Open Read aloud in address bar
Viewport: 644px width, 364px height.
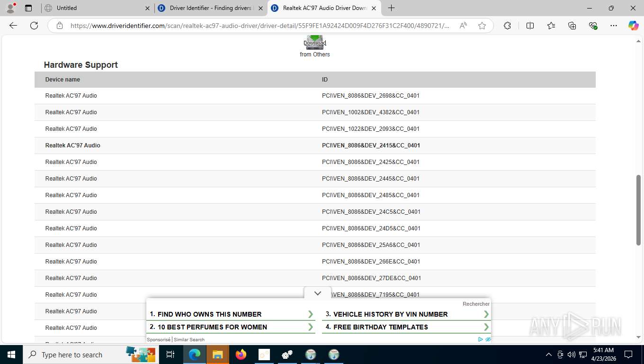click(x=464, y=26)
